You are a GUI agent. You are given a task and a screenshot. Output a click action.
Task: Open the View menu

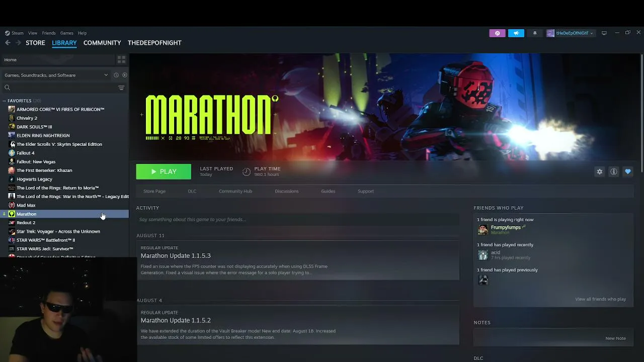[33, 33]
